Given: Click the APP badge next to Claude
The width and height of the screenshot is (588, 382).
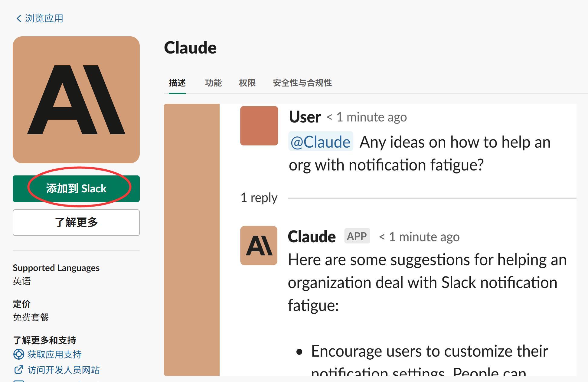Looking at the screenshot, I should pyautogui.click(x=357, y=236).
